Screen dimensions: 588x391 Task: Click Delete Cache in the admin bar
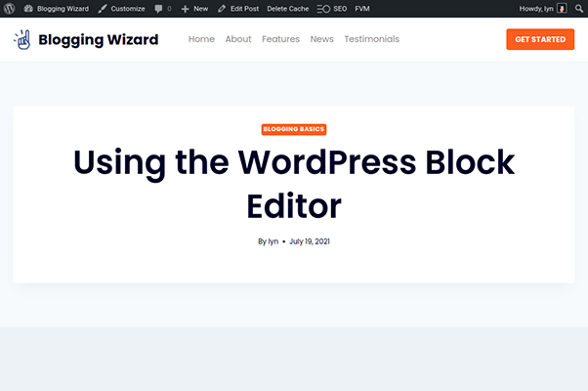(x=287, y=8)
